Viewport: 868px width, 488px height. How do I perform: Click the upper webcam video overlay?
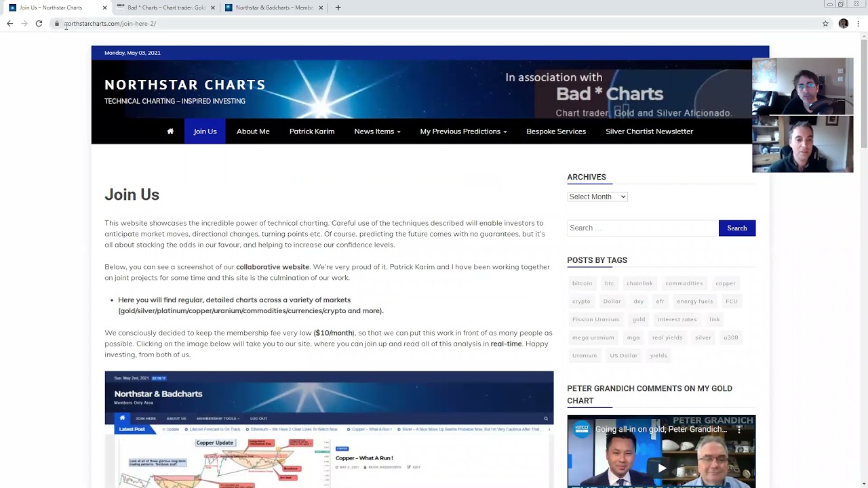click(x=803, y=87)
